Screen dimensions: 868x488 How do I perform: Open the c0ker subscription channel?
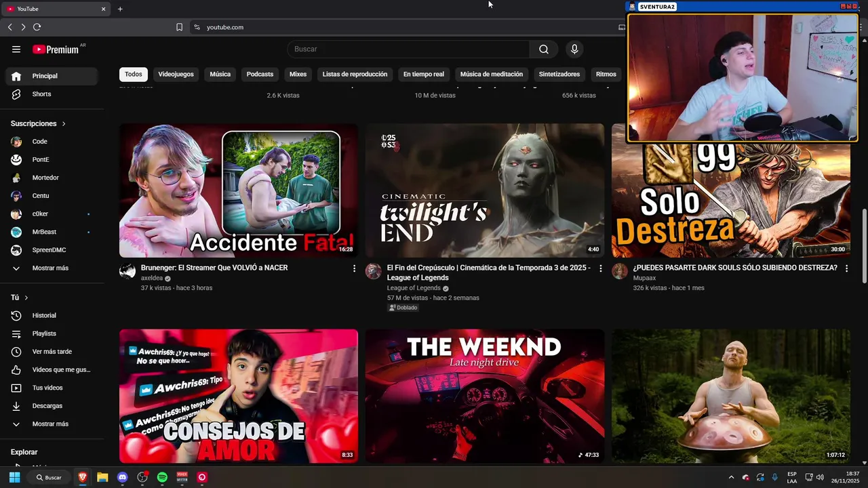[x=53, y=214]
